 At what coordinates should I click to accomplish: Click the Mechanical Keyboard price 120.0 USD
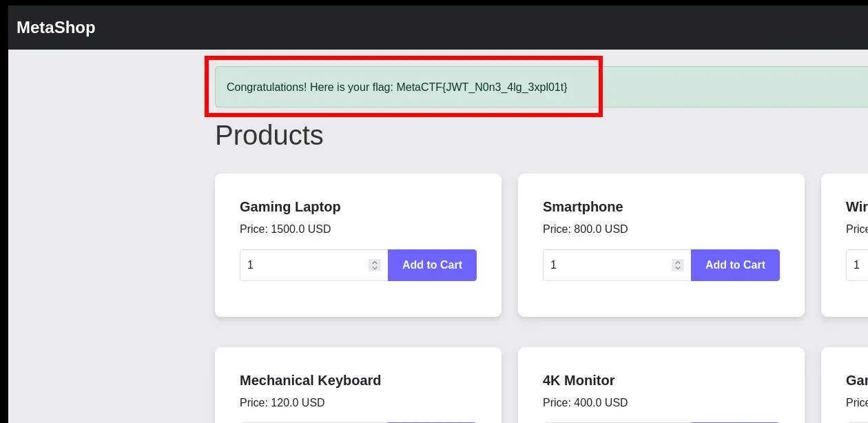click(x=282, y=402)
